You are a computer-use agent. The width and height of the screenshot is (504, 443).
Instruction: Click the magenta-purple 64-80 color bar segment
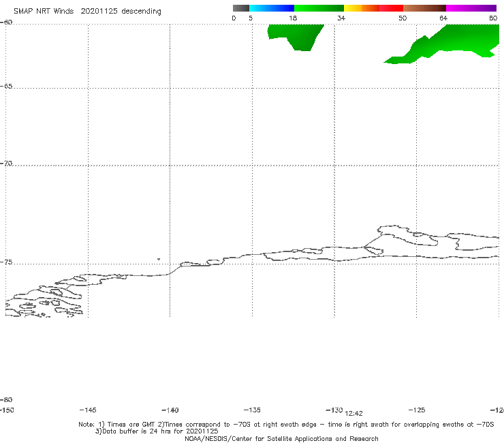[x=471, y=8]
